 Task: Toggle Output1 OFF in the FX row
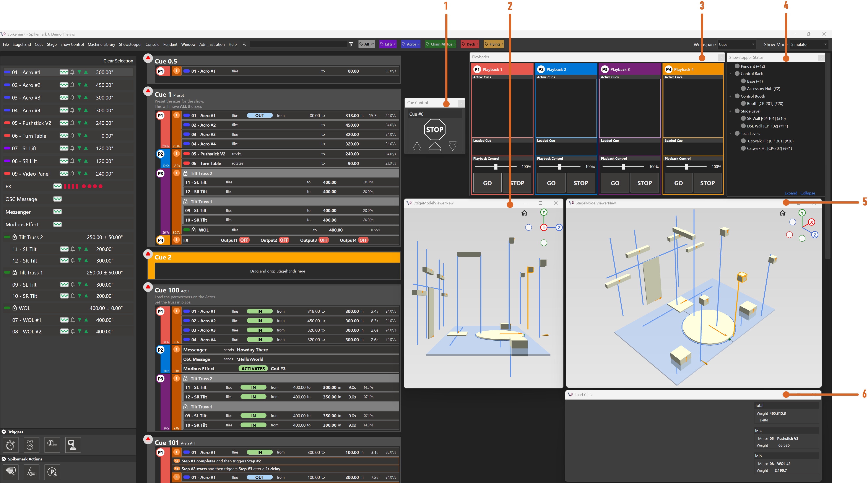coord(244,240)
